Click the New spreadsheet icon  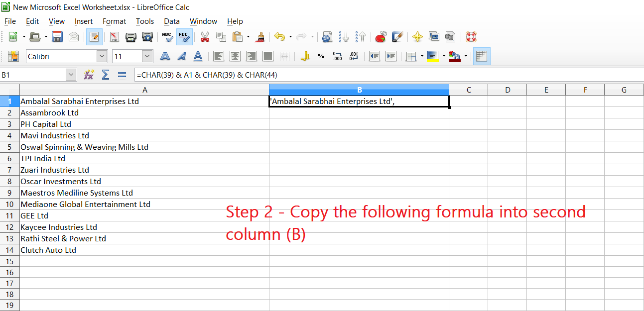[x=13, y=37]
